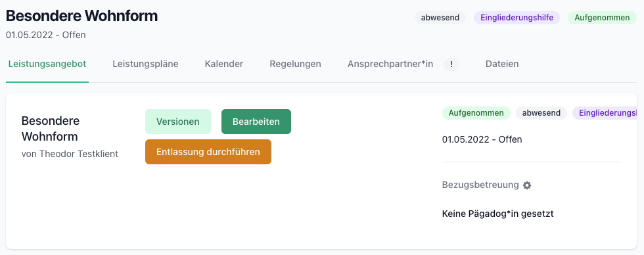Click the card date 01.05.2022 - Offen

pyautogui.click(x=482, y=139)
